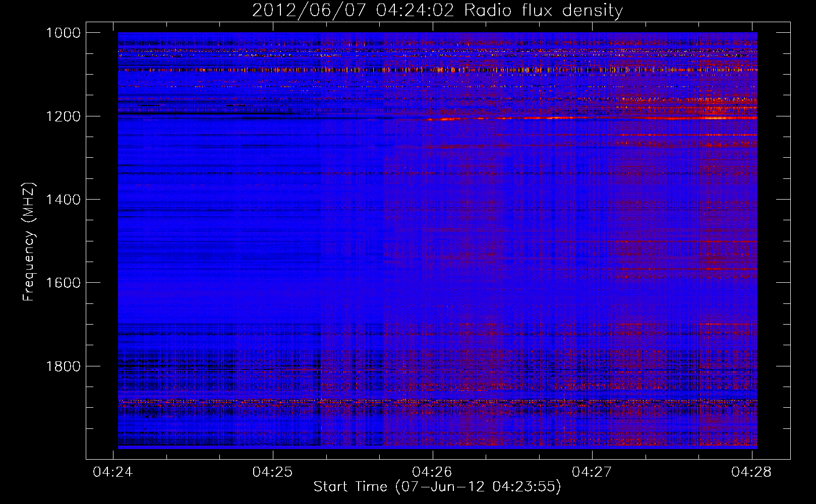Viewport: 816px width, 504px height.
Task: Select the 04:26 time tick label
Action: (x=432, y=472)
